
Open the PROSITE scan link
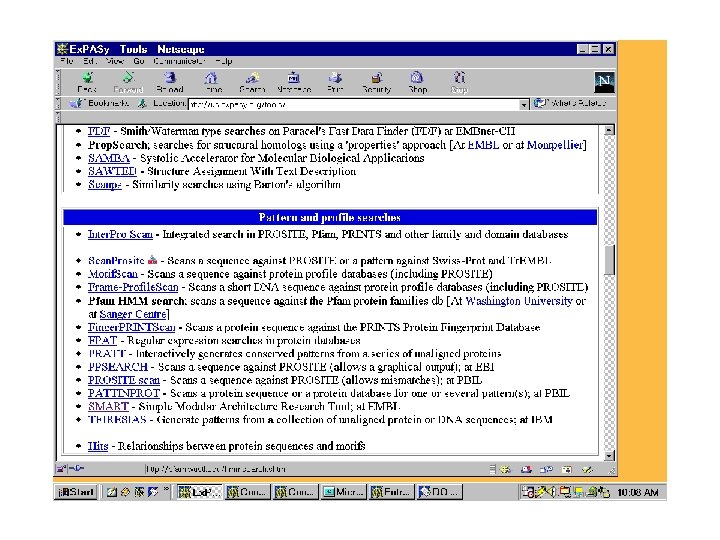tap(124, 380)
